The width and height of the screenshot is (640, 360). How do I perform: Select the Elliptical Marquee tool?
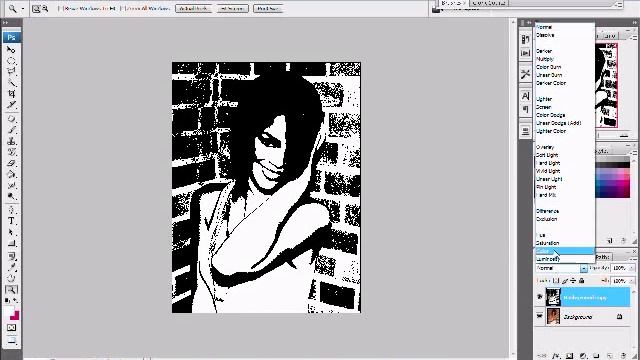(11, 61)
